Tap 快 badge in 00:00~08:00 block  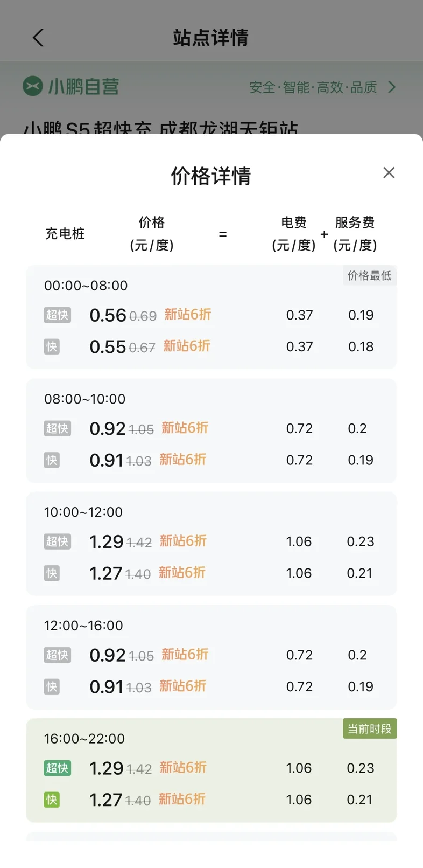[x=52, y=346]
